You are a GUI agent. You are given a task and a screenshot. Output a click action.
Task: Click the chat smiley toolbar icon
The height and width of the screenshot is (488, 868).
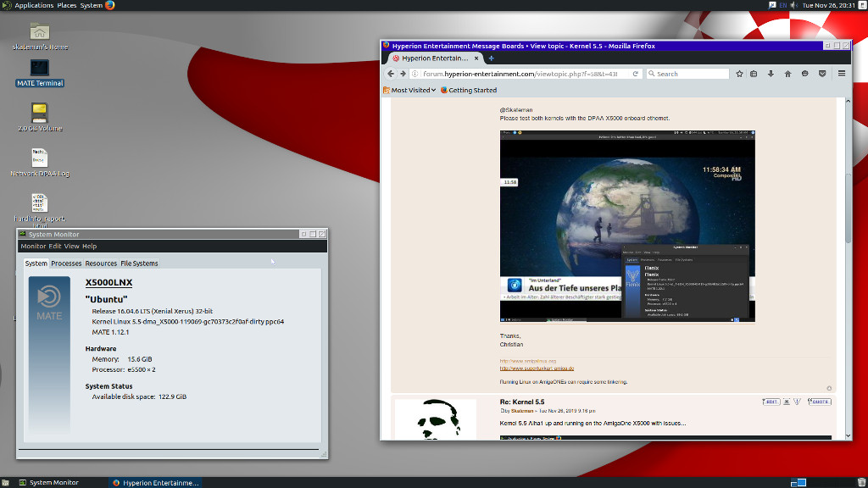click(805, 74)
